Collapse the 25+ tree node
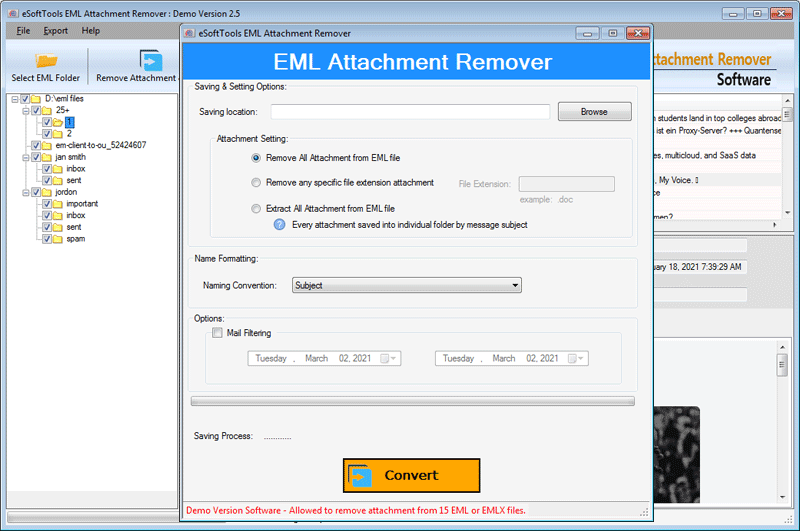This screenshot has height=531, width=800. click(26, 111)
